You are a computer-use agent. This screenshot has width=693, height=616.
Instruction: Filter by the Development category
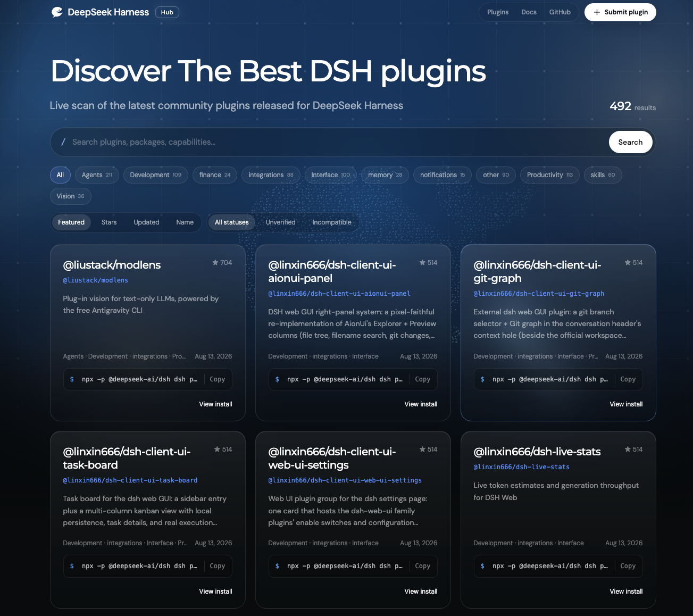155,175
